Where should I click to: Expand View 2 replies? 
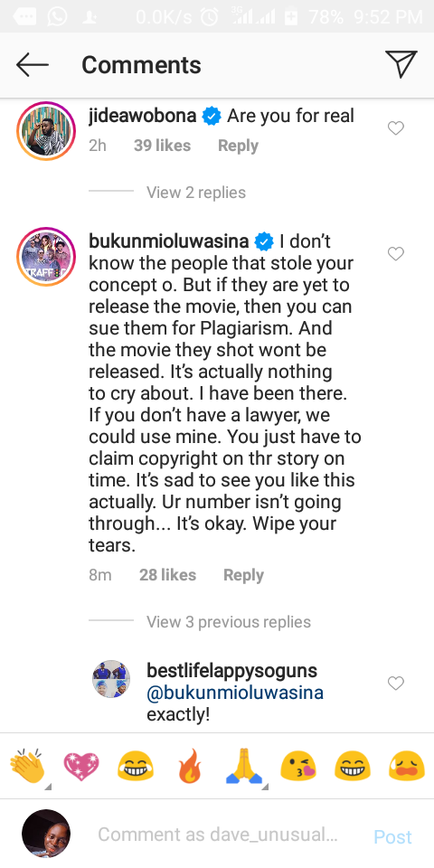click(x=196, y=193)
